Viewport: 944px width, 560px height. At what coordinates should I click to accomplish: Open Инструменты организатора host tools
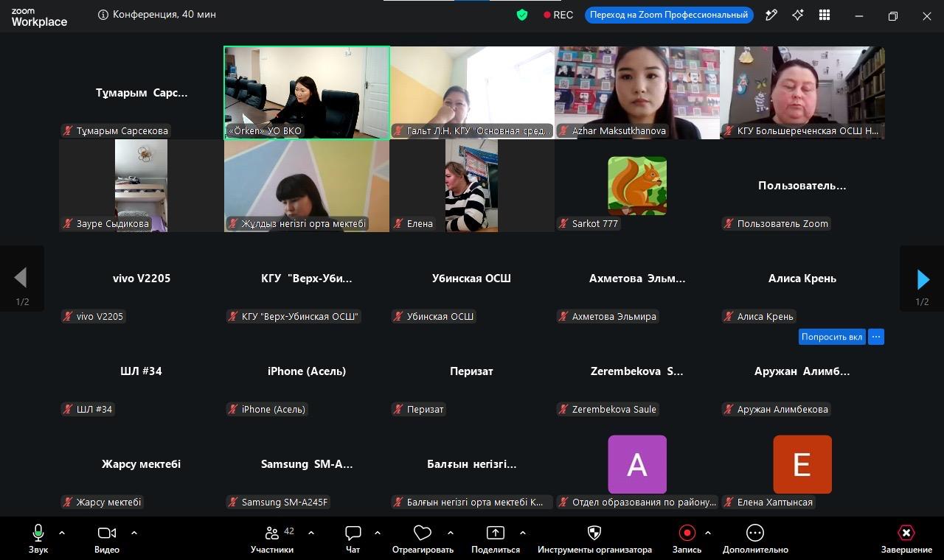point(594,539)
